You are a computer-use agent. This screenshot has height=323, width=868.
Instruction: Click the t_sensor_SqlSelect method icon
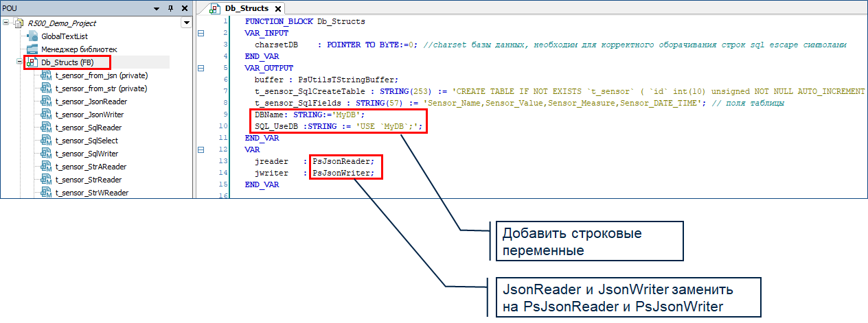click(x=47, y=141)
